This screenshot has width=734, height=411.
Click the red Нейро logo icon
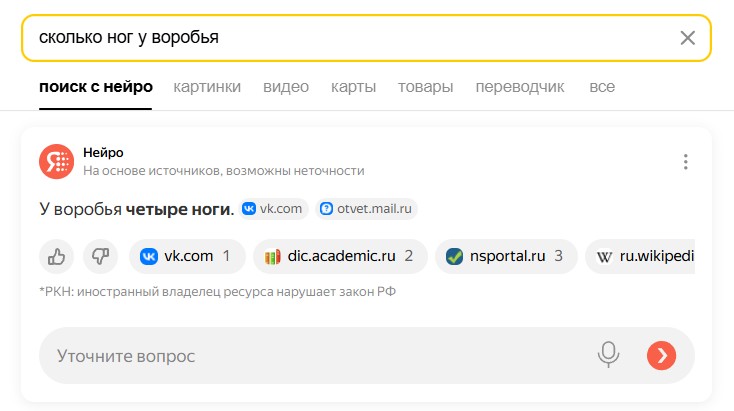point(56,162)
